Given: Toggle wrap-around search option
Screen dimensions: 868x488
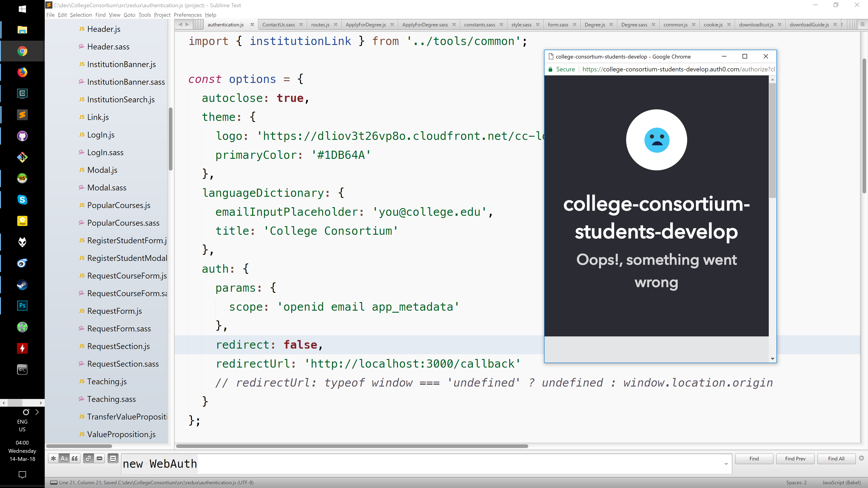Looking at the screenshot, I should [x=88, y=458].
